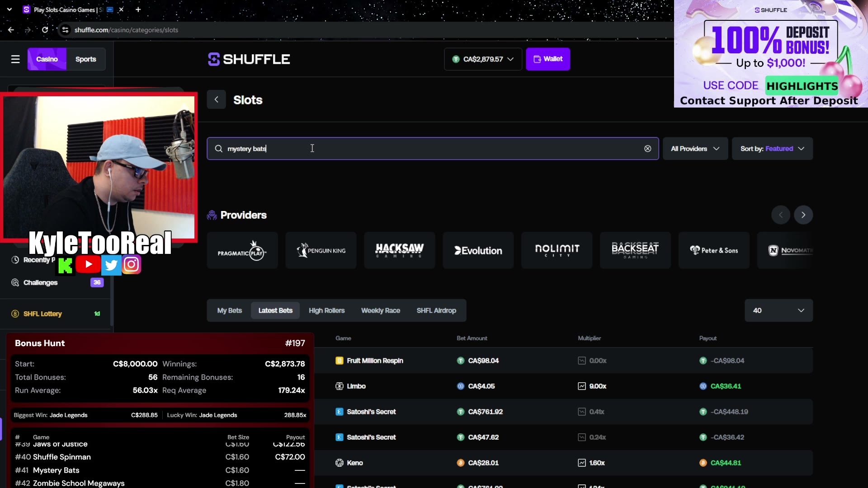Open browser tab search chevron
This screenshot has width=868, height=488.
pos(9,9)
